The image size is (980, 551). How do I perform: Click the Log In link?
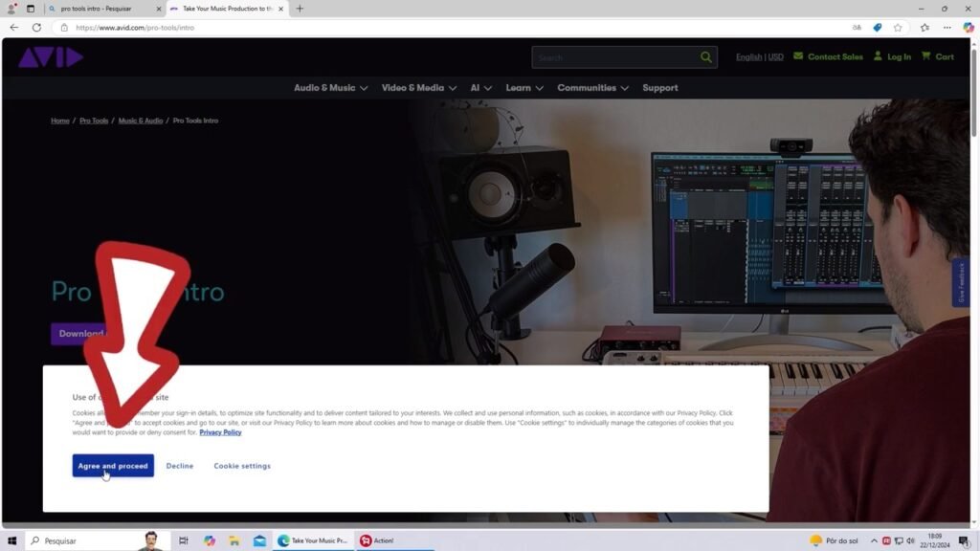892,56
